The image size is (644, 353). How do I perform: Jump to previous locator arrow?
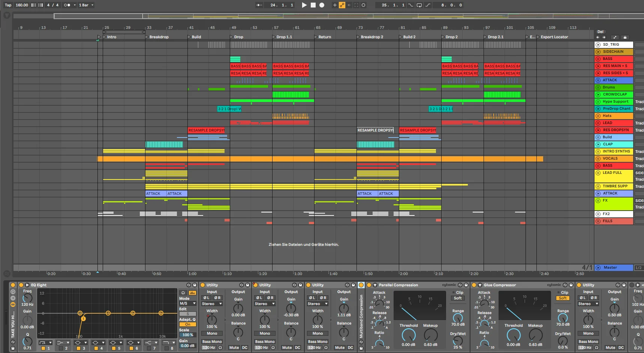pyautogui.click(x=598, y=37)
